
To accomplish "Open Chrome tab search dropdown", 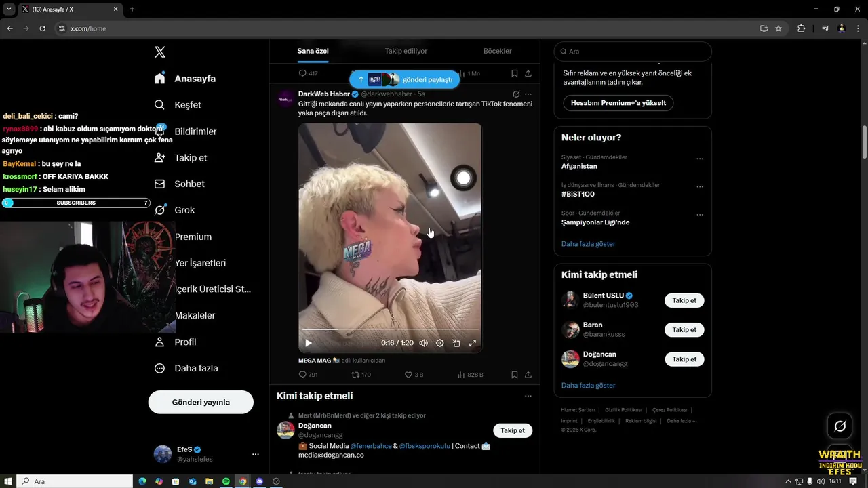I will pyautogui.click(x=9, y=9).
